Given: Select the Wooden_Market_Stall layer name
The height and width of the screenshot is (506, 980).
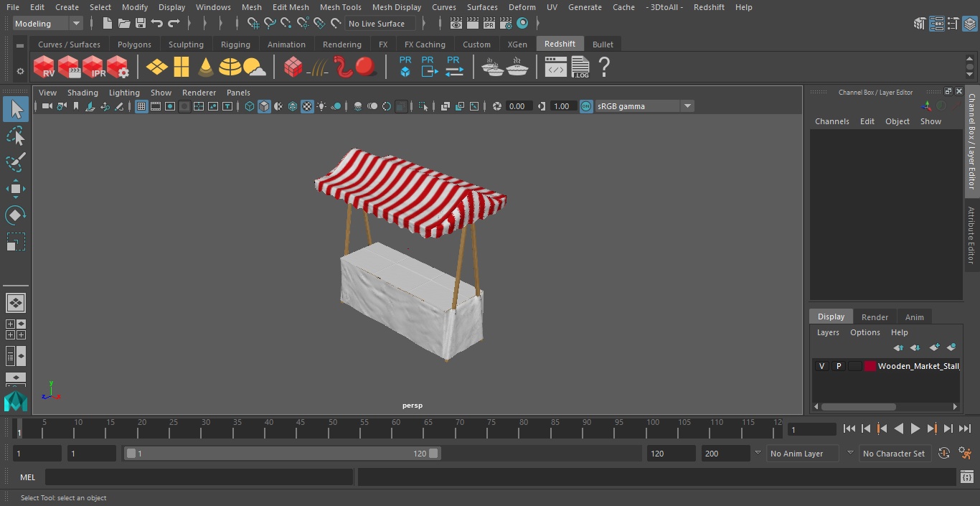Looking at the screenshot, I should [x=918, y=366].
